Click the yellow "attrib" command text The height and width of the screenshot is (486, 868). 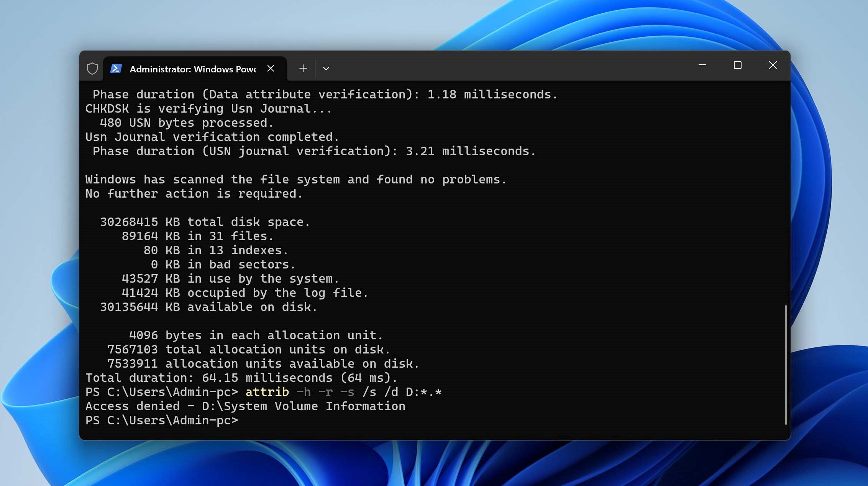point(267,392)
